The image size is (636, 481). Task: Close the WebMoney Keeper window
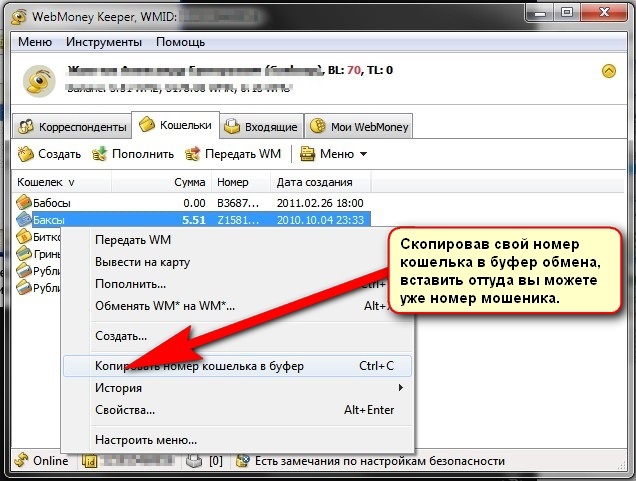pyautogui.click(x=604, y=13)
